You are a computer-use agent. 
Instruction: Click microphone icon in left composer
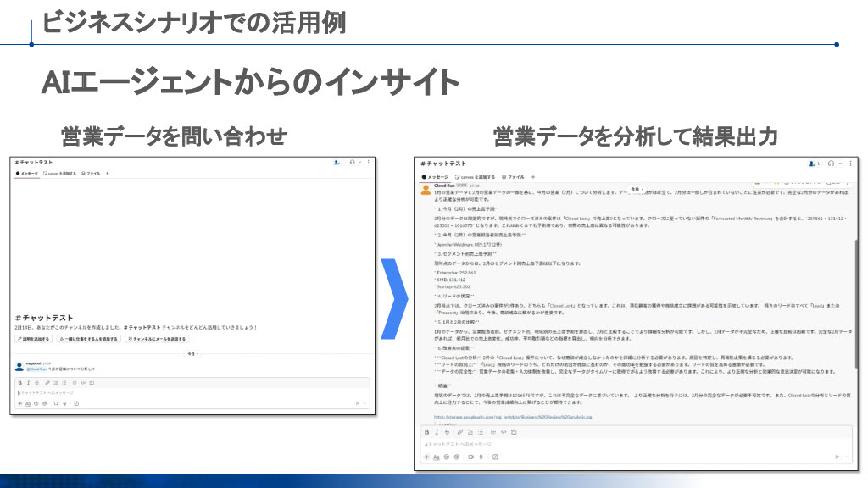click(x=64, y=403)
